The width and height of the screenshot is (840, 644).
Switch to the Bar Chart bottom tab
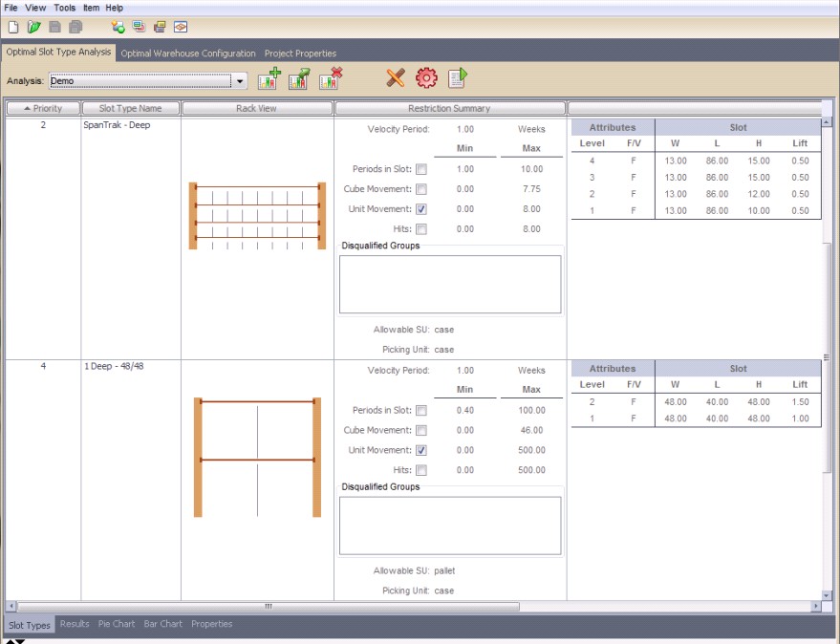tap(162, 624)
